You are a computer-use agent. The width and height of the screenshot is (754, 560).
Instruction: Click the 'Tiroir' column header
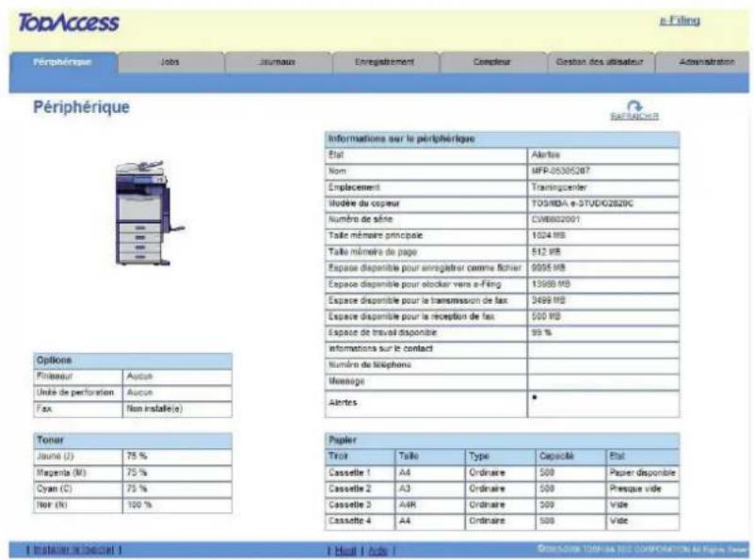point(338,456)
